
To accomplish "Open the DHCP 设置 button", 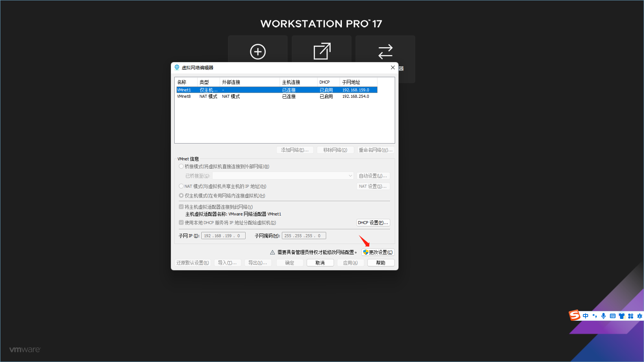I will (373, 223).
